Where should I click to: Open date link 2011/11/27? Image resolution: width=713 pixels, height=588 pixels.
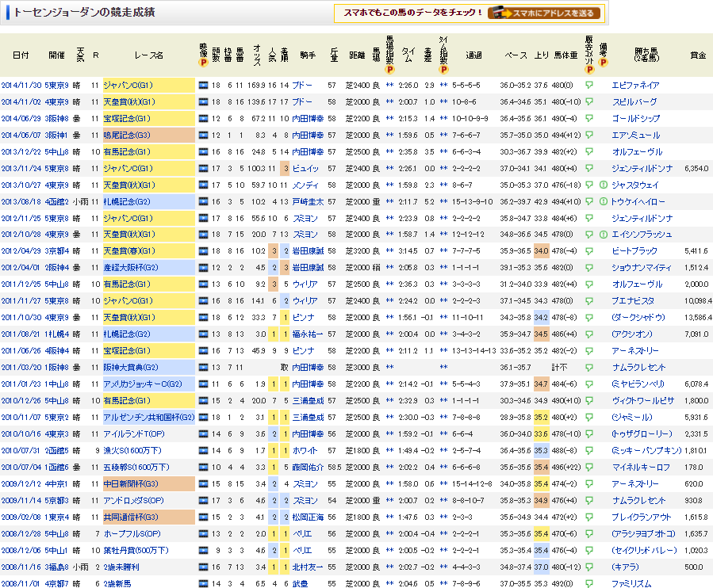(21, 301)
